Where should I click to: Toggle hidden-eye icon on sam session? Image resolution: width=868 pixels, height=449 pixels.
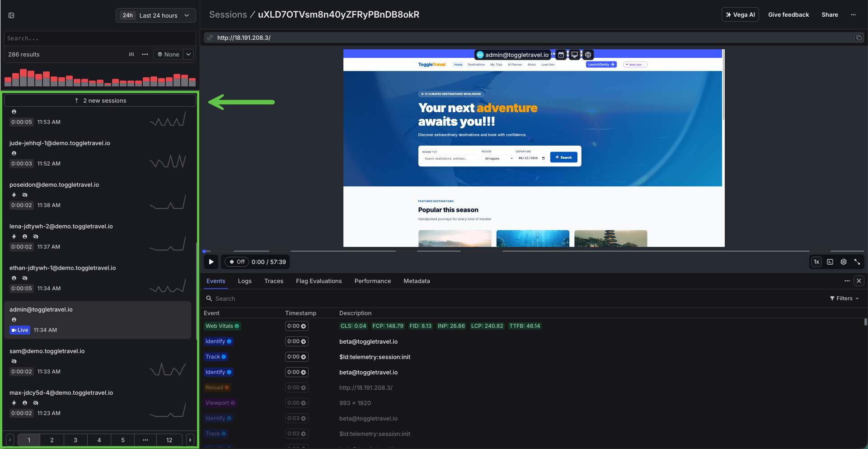[14, 361]
